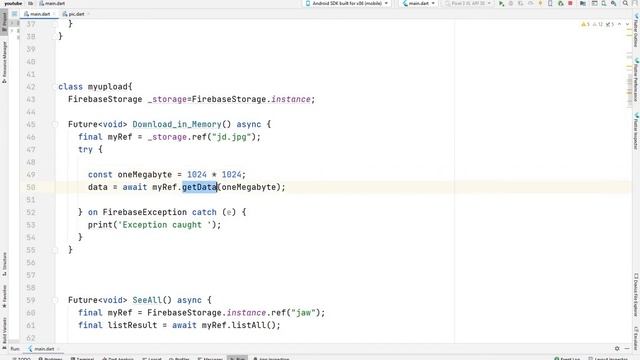Open the Device File Explorer right tab
Image resolution: width=640 pixels, height=360 pixels.
click(636, 295)
